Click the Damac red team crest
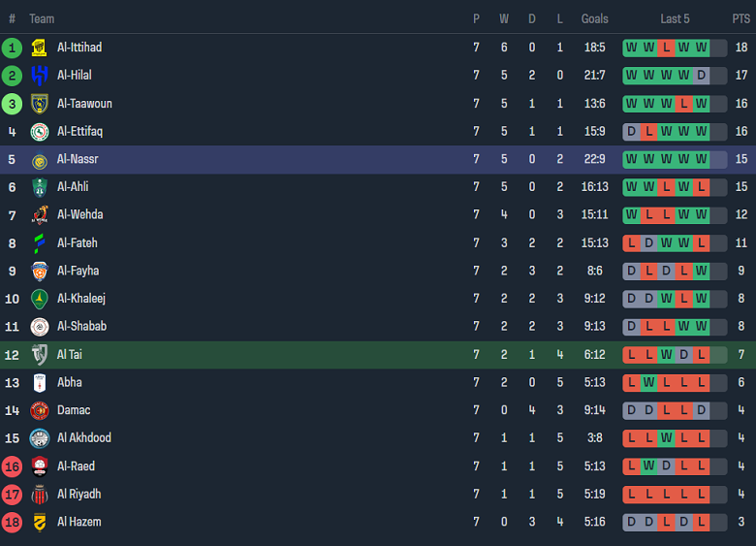The height and width of the screenshot is (546, 756). 40,410
